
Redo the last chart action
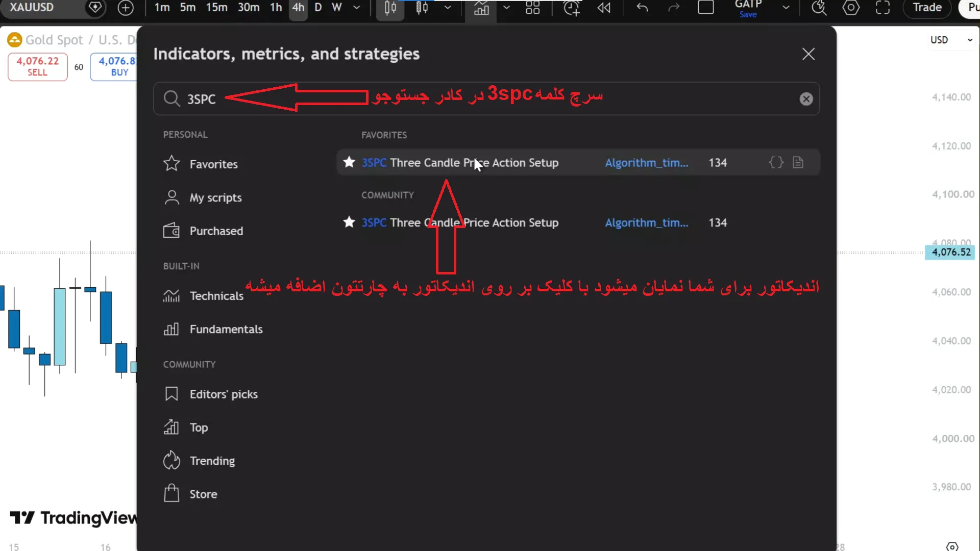point(674,8)
